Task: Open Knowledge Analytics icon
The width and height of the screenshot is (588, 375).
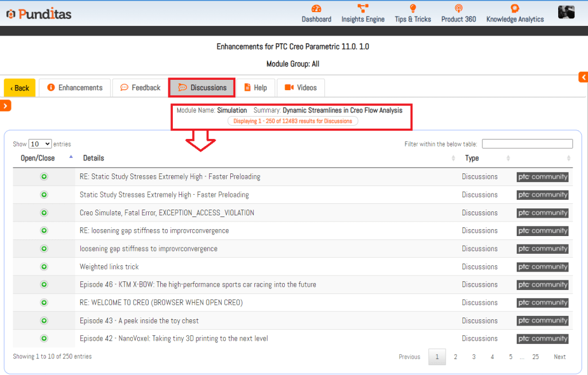Action: 514,9
